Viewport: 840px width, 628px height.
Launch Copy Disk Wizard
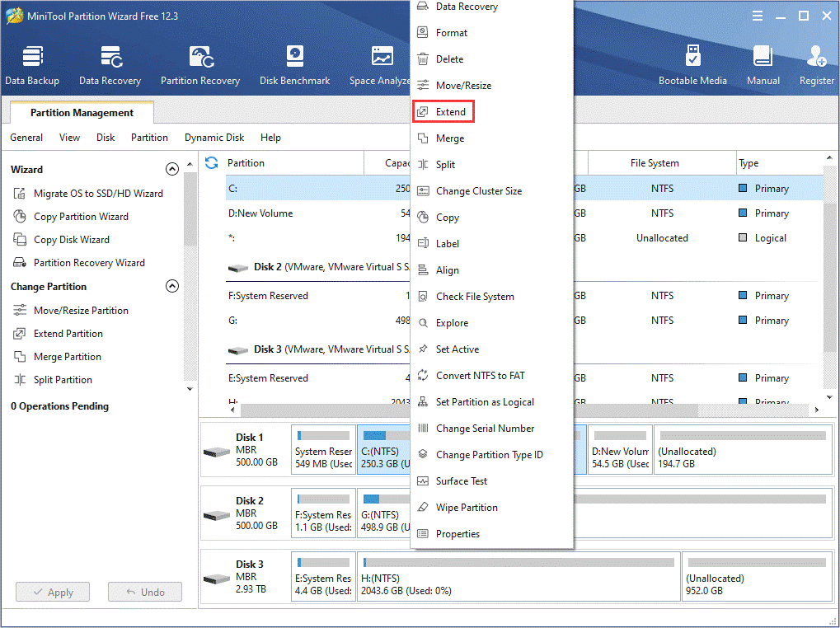click(x=61, y=239)
